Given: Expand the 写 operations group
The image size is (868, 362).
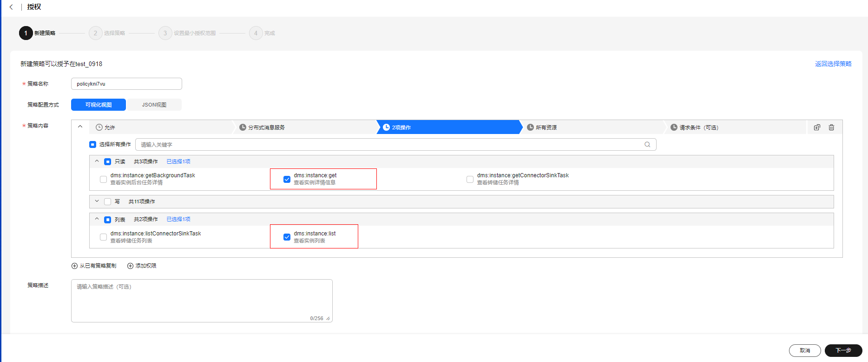Looking at the screenshot, I should click(x=97, y=201).
